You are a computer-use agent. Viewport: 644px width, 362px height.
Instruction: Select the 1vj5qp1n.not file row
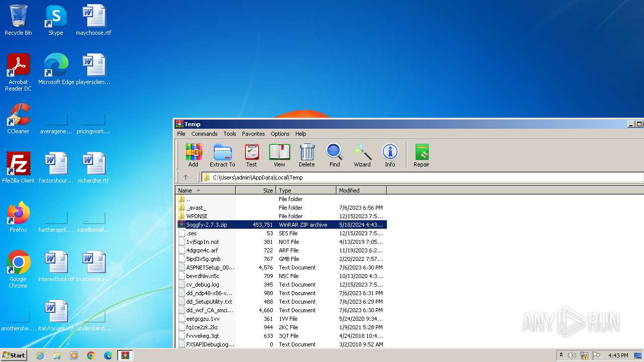281,242
